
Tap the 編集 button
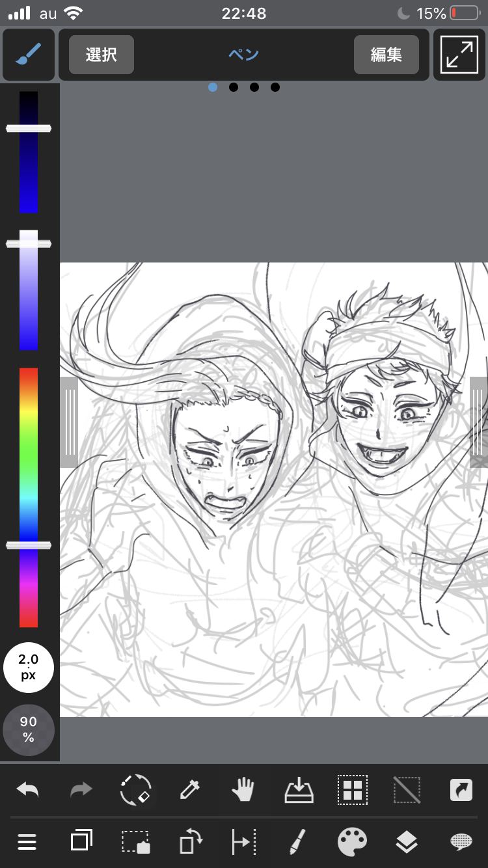pyautogui.click(x=386, y=55)
